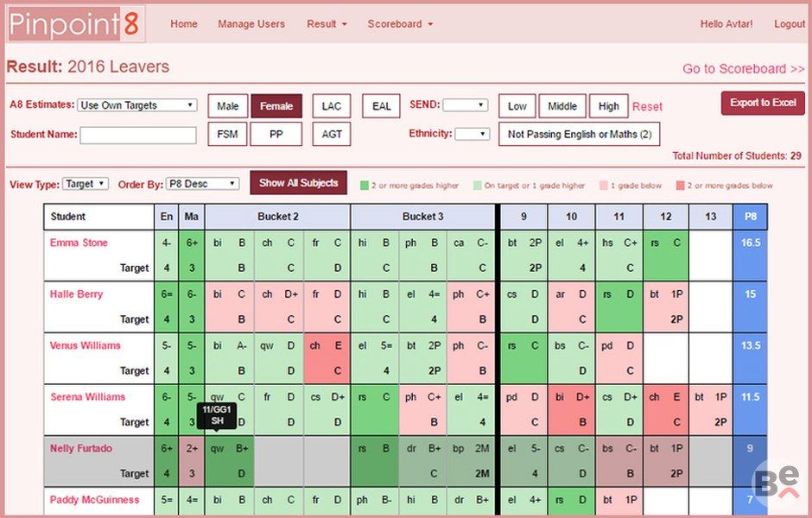Open the Scoreboard menu

[400, 24]
